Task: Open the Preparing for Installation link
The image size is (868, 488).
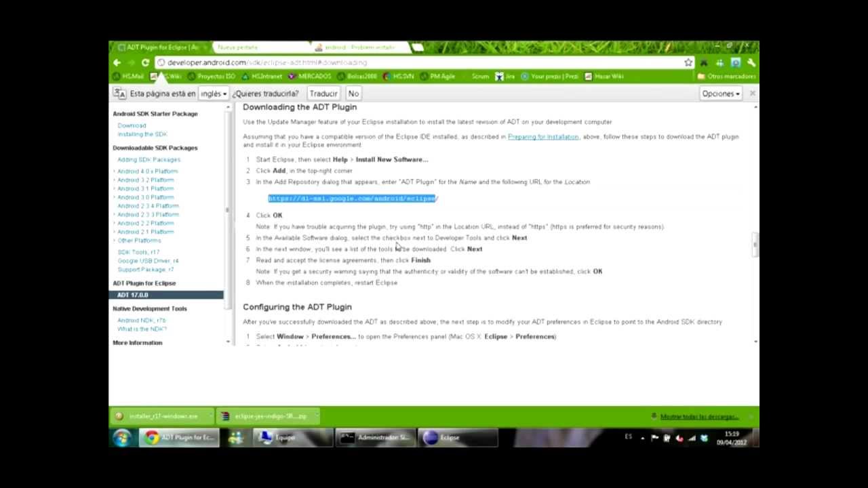Action: pyautogui.click(x=543, y=137)
